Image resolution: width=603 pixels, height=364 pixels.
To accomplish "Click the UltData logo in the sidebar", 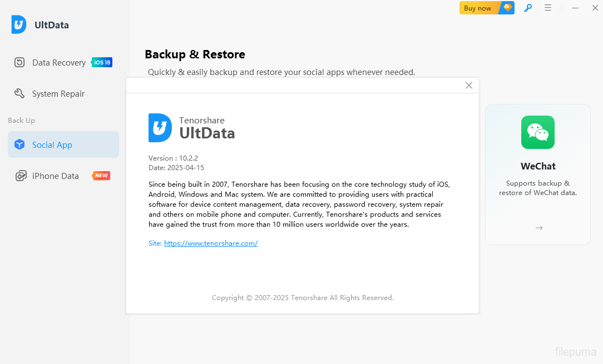I will click(x=19, y=24).
